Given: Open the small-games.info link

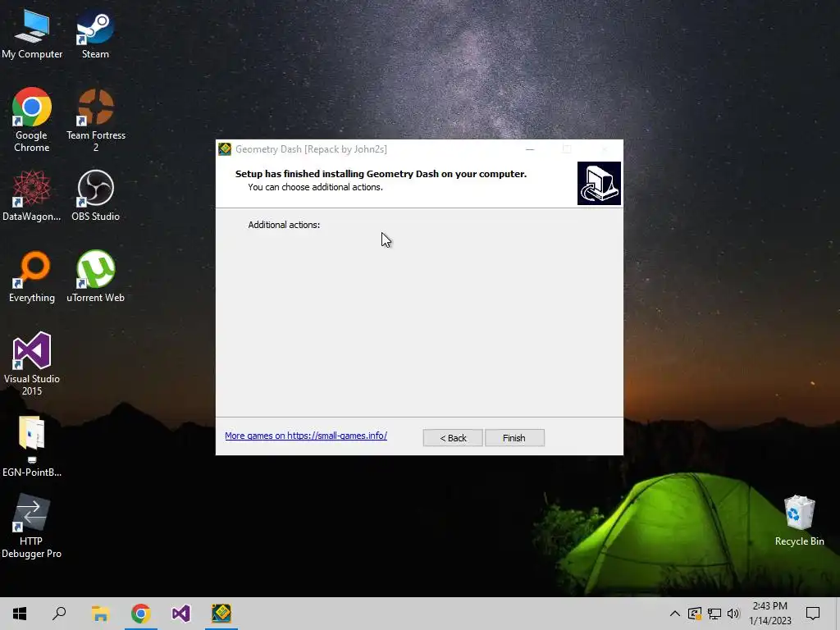Looking at the screenshot, I should 306,436.
